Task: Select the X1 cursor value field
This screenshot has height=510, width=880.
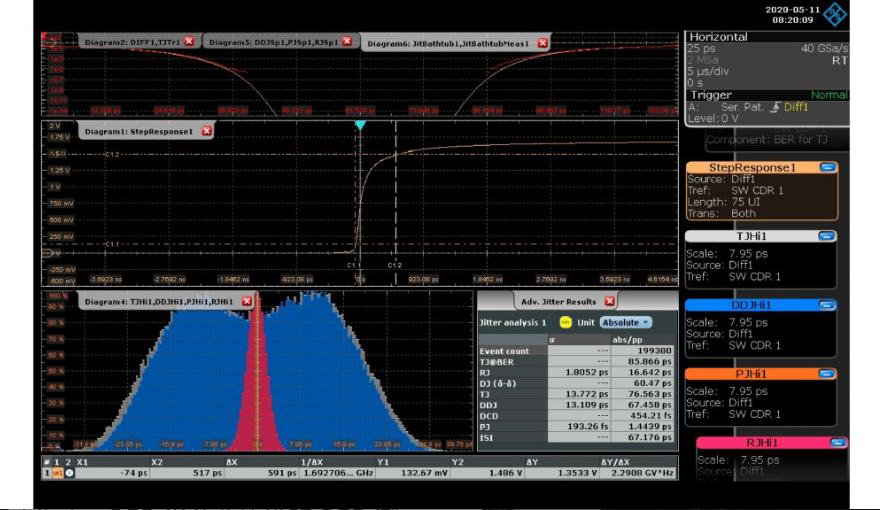Action: [111, 472]
